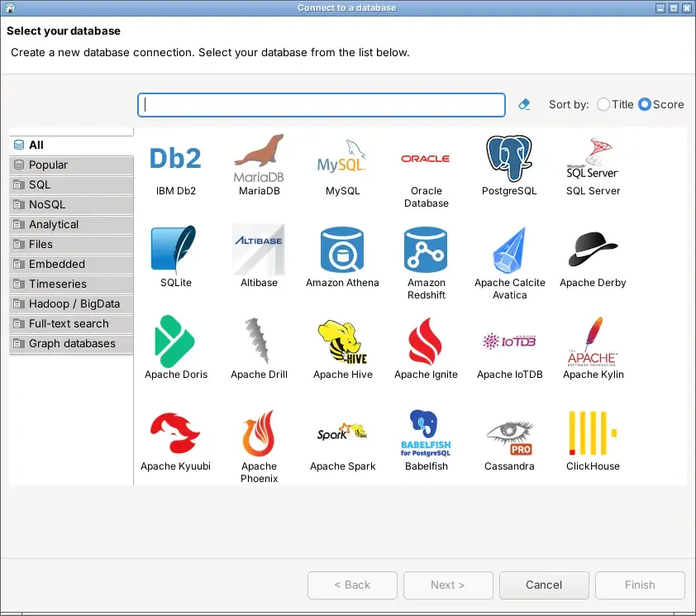Select the PostgreSQL elephant icon
This screenshot has width=696, height=616.
(509, 159)
